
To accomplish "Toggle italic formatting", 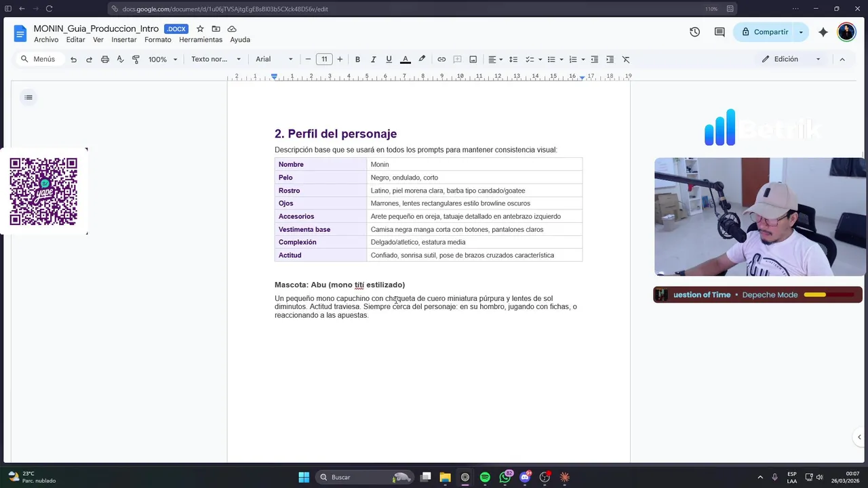I will (373, 60).
